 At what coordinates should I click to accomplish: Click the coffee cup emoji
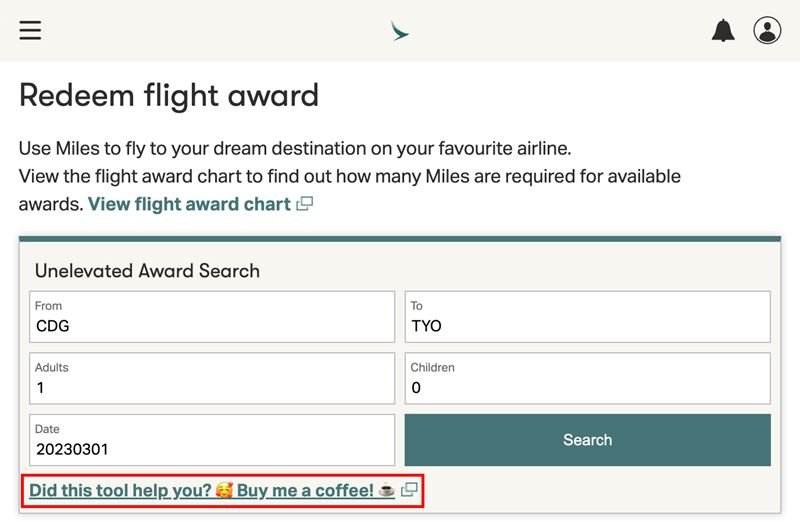[x=387, y=490]
